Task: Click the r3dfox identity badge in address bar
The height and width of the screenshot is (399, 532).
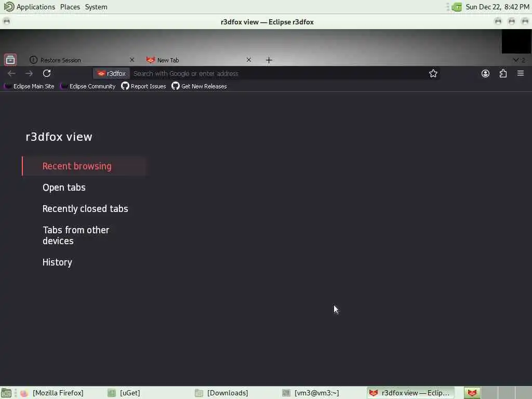Action: (x=111, y=74)
